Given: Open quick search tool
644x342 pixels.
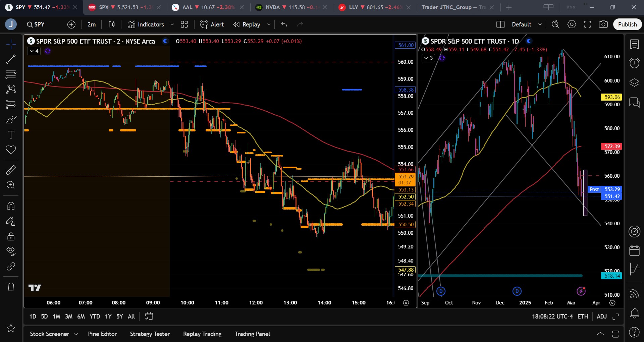Looking at the screenshot, I should point(555,24).
